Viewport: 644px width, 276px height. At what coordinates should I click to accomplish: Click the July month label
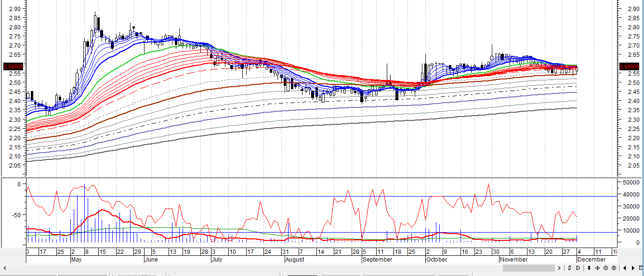[218, 259]
